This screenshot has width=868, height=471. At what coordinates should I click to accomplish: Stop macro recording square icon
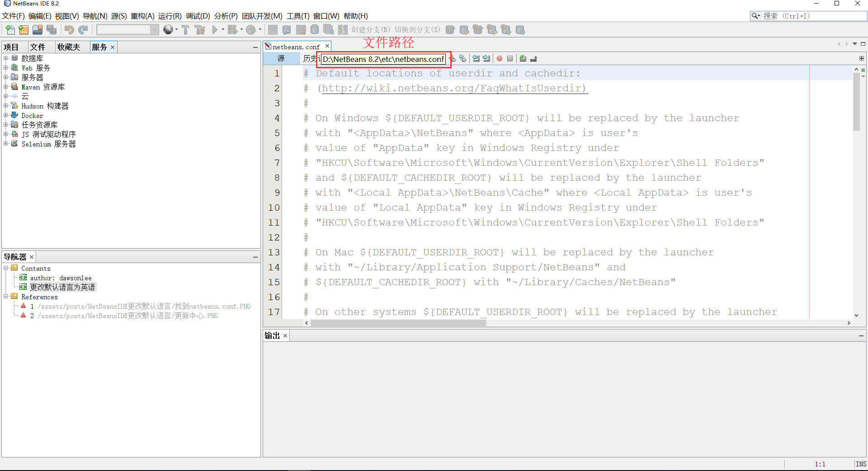click(510, 59)
